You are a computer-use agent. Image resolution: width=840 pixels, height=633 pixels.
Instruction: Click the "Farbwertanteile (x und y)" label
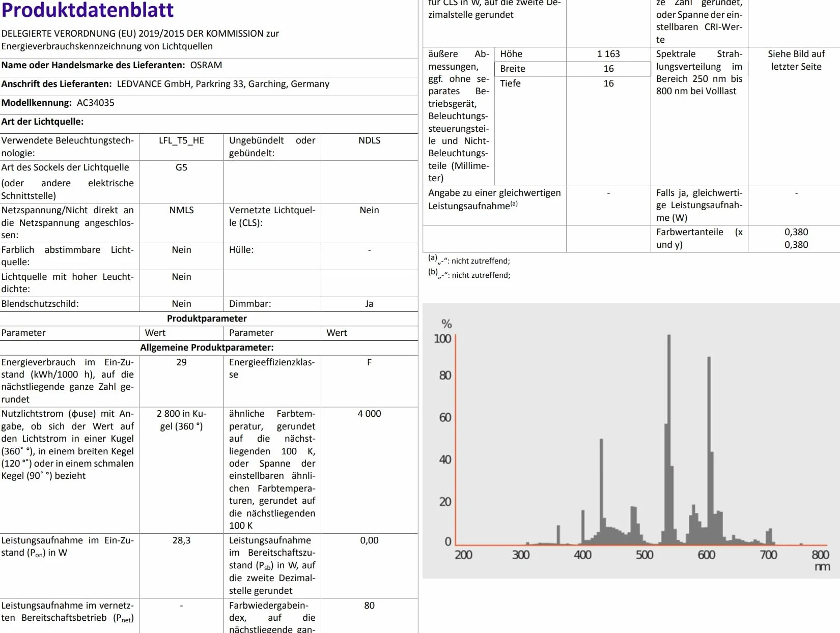[699, 238]
